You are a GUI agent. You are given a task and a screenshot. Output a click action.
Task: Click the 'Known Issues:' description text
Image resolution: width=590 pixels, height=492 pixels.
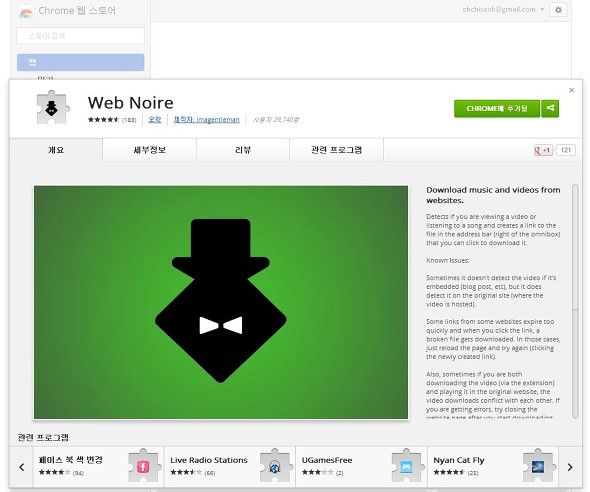[x=448, y=260]
